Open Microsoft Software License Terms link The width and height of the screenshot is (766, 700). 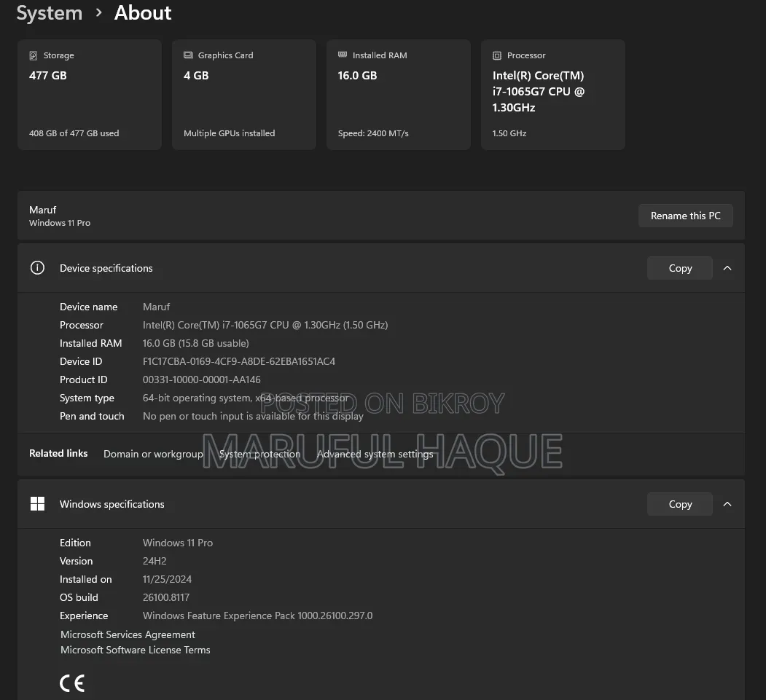click(x=136, y=650)
